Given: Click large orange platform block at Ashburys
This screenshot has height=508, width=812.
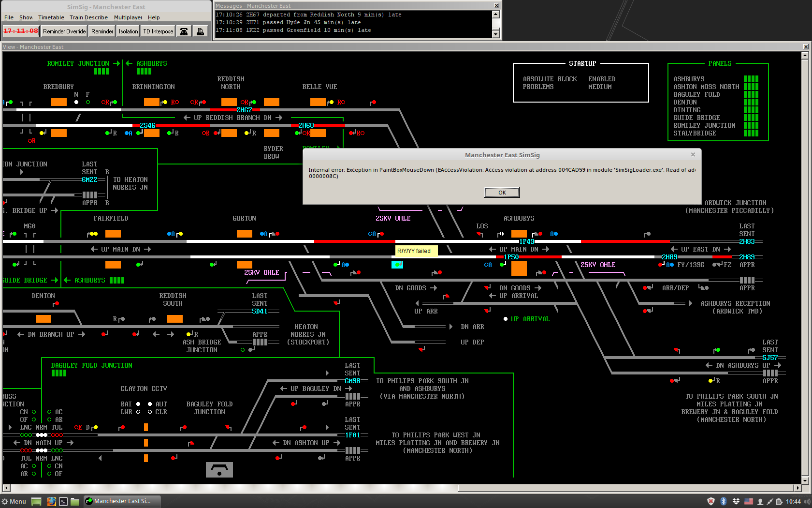Looking at the screenshot, I should pos(519,269).
